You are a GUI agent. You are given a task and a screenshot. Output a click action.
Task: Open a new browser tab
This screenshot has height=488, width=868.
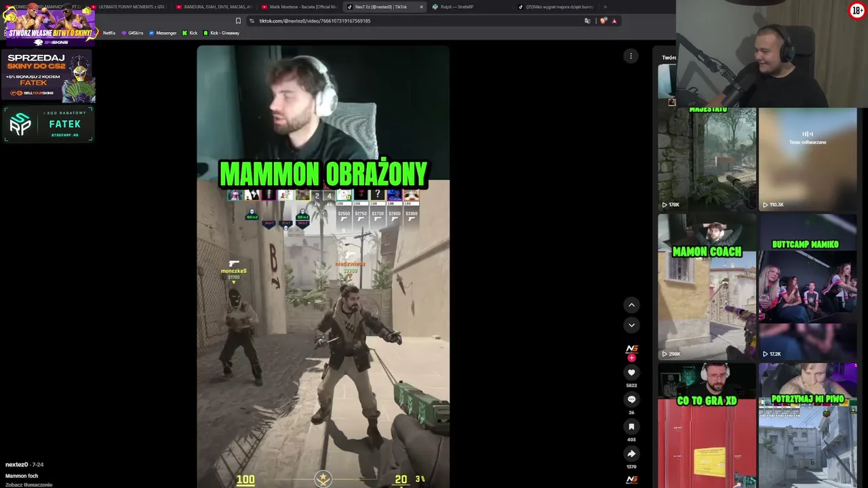tap(605, 7)
